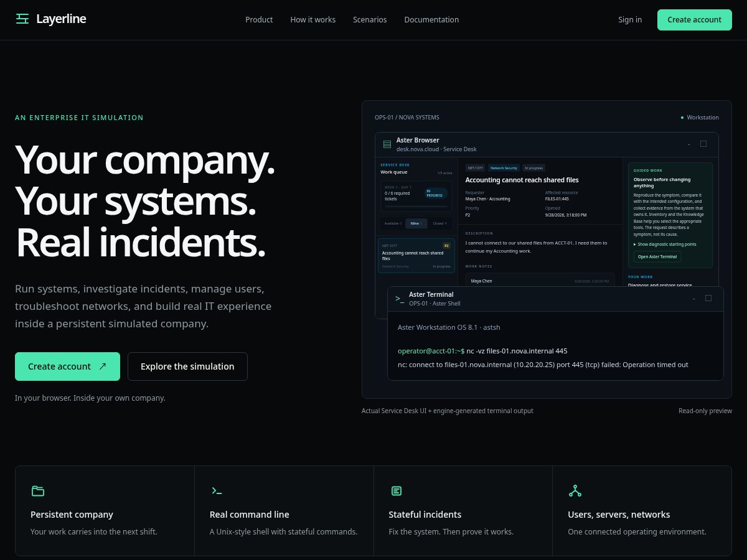Click the Users, servers, networks node icon
The image size is (747, 560).
(575, 491)
